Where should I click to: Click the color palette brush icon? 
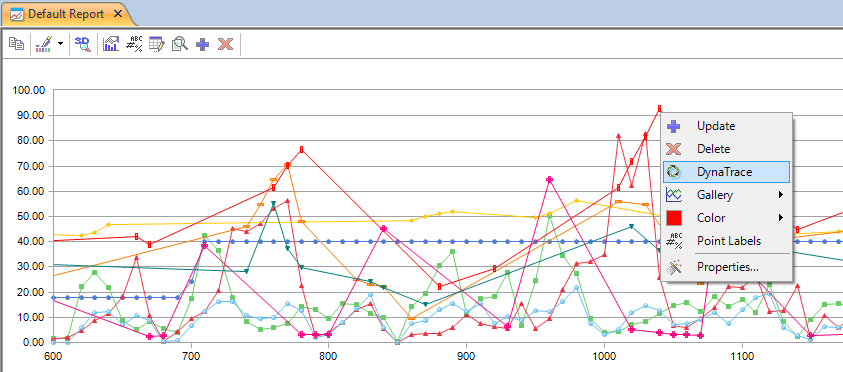coord(43,44)
